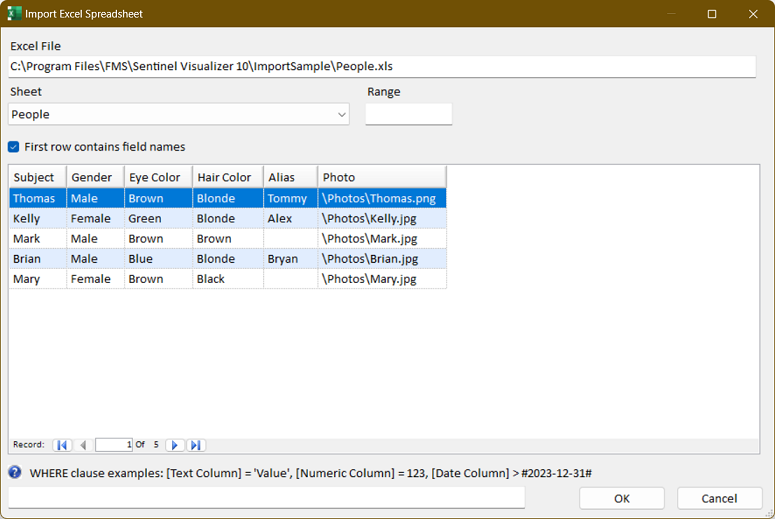
Task: Select the Mark subject cell
Action: (x=38, y=239)
